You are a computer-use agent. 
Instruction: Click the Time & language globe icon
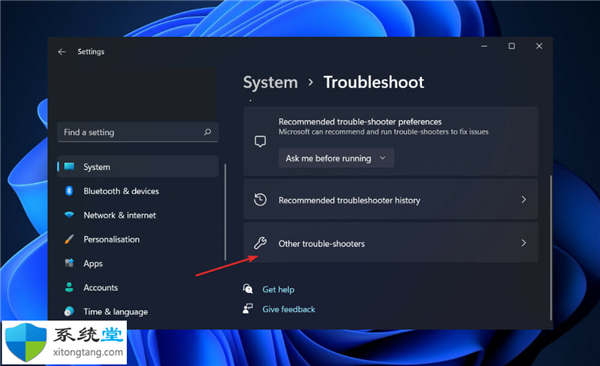(x=69, y=311)
